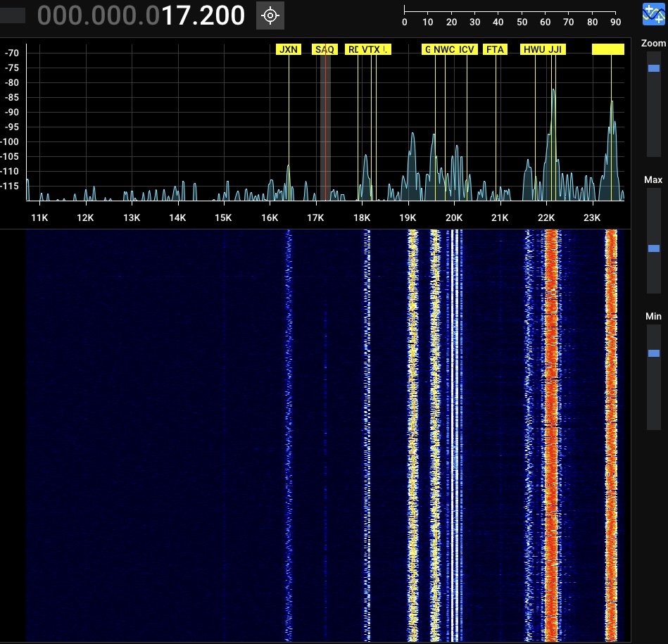The width and height of the screenshot is (668, 644).
Task: Select the unlabeled yellow bookmark near 23K
Action: point(608,49)
